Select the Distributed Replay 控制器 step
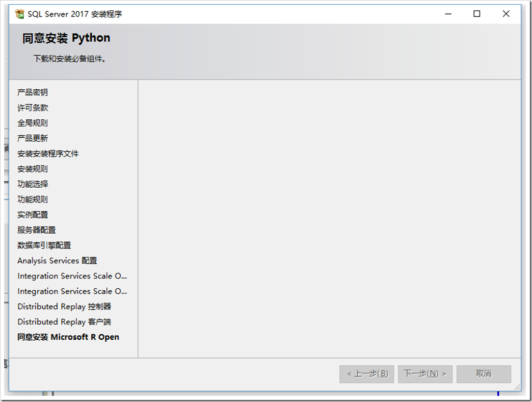This screenshot has height=402, width=532. pyautogui.click(x=64, y=306)
